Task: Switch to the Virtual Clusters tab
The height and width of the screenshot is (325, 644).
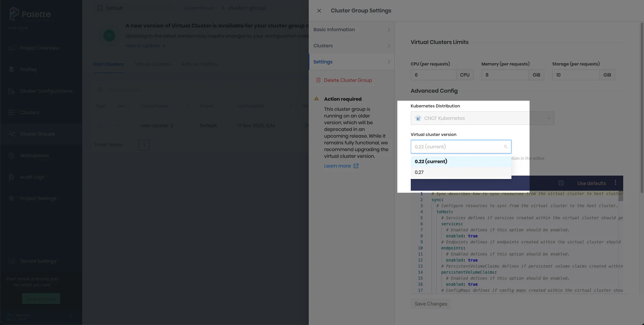Action: [x=152, y=64]
